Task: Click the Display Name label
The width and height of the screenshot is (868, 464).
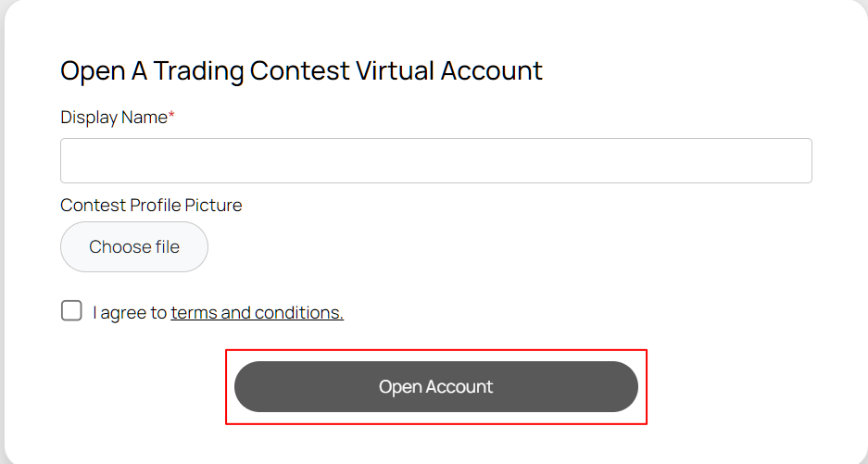Action: tap(113, 118)
